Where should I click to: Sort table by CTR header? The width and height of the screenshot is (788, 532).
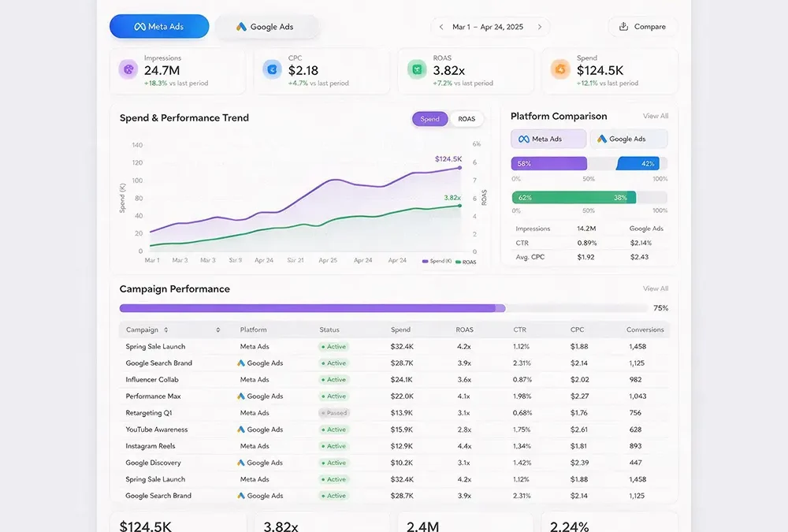coord(519,330)
